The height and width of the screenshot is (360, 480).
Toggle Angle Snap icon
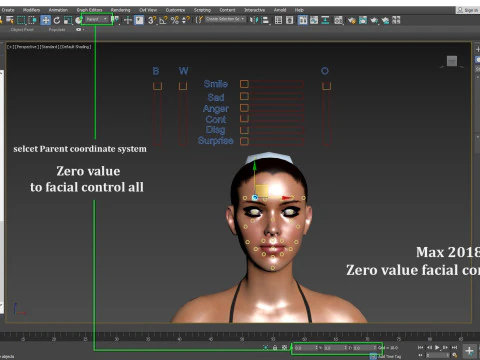click(163, 20)
